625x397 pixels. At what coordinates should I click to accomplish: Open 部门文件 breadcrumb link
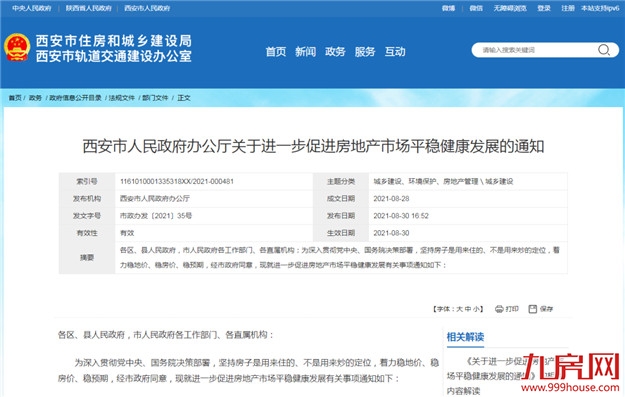155,98
